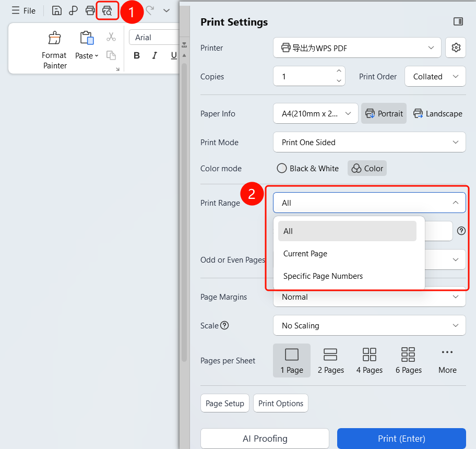
Task: Click the page range help question icon
Action: pyautogui.click(x=461, y=231)
